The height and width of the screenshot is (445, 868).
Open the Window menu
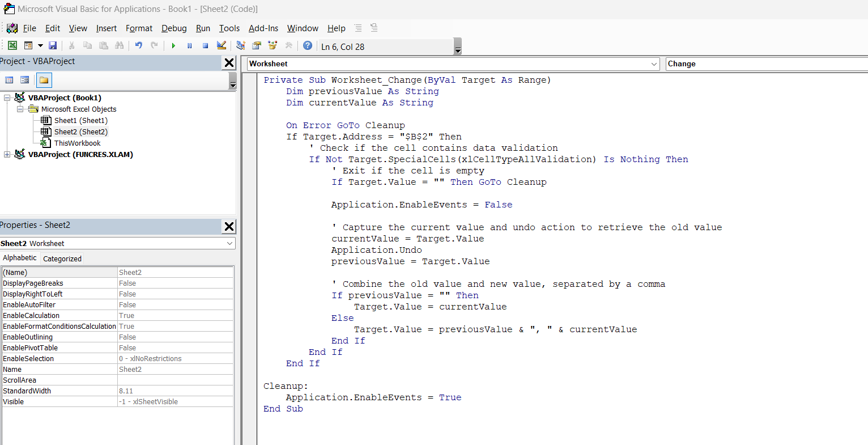303,28
